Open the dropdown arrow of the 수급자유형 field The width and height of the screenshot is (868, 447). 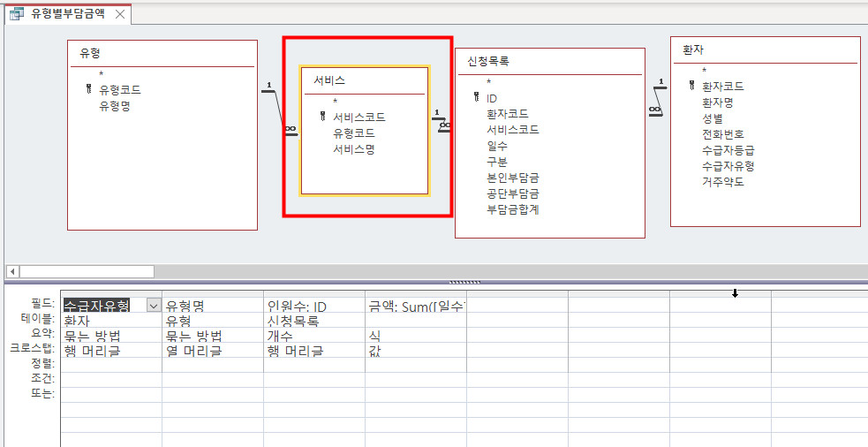coord(154,306)
